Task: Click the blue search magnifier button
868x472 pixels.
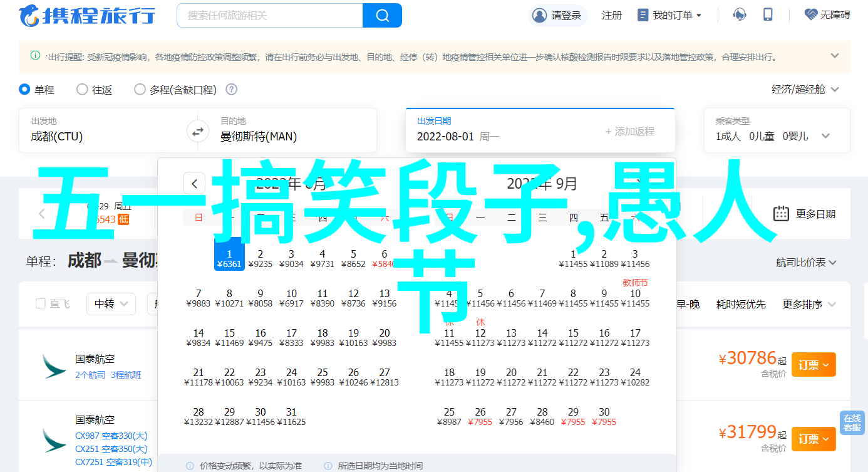Action: click(x=382, y=15)
